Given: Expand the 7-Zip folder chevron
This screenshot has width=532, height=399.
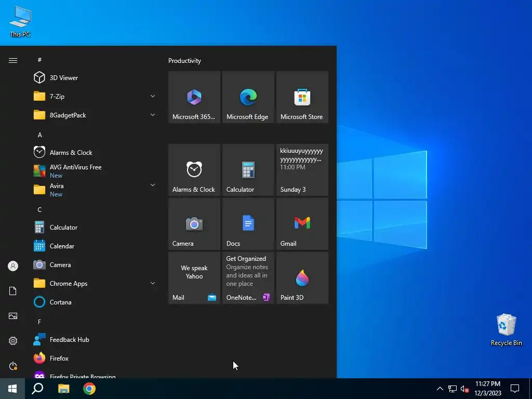Looking at the screenshot, I should [153, 96].
